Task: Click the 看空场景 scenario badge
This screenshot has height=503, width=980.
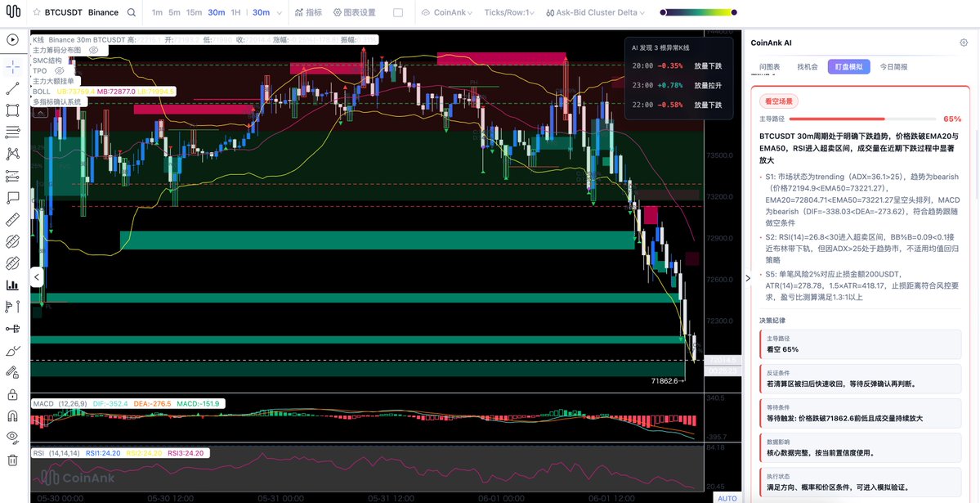Action: [x=779, y=101]
